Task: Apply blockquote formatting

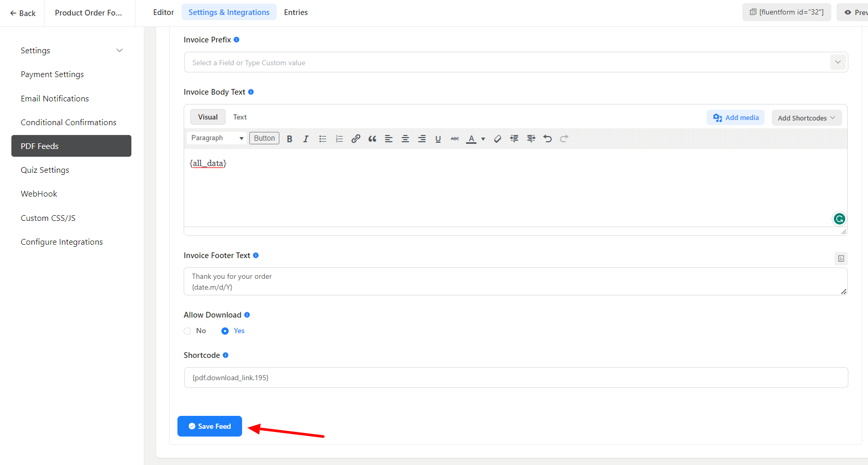Action: [372, 139]
